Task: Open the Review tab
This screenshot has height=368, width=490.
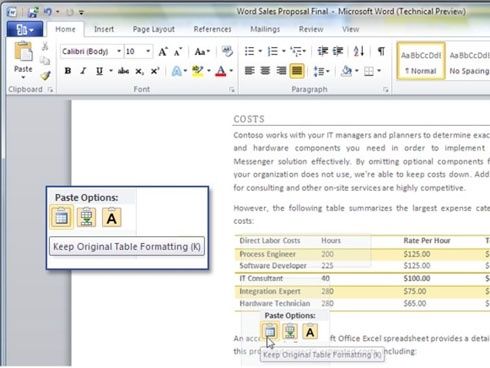Action: point(311,29)
